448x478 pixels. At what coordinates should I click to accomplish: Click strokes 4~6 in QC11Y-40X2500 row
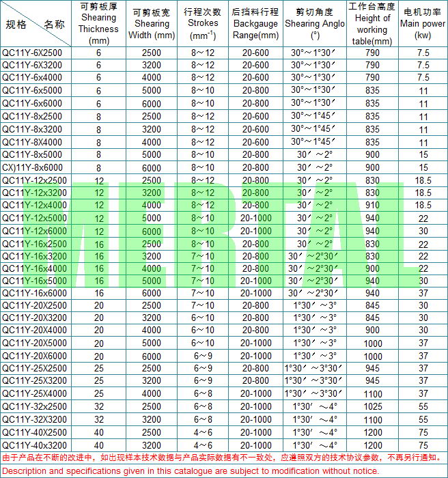click(203, 432)
